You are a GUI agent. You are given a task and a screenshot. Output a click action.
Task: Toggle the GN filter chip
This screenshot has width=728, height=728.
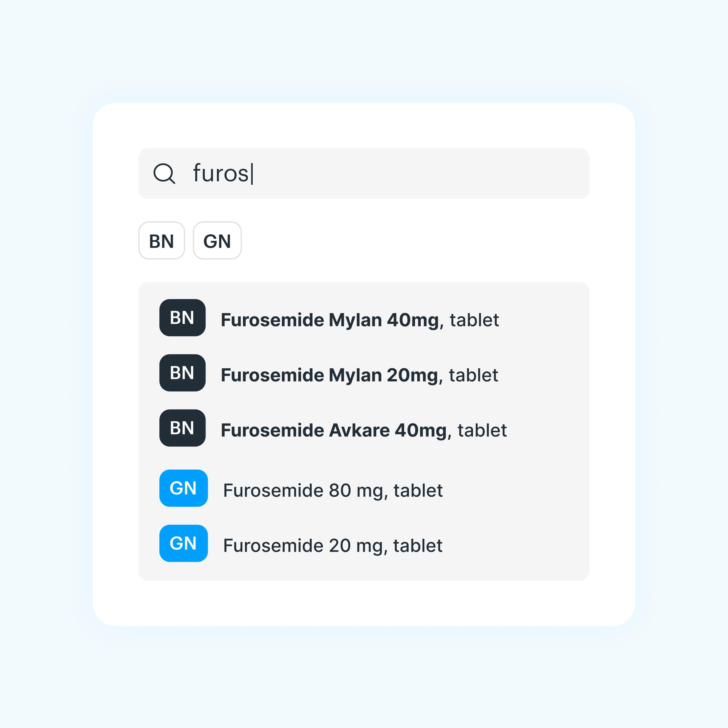coord(217,240)
